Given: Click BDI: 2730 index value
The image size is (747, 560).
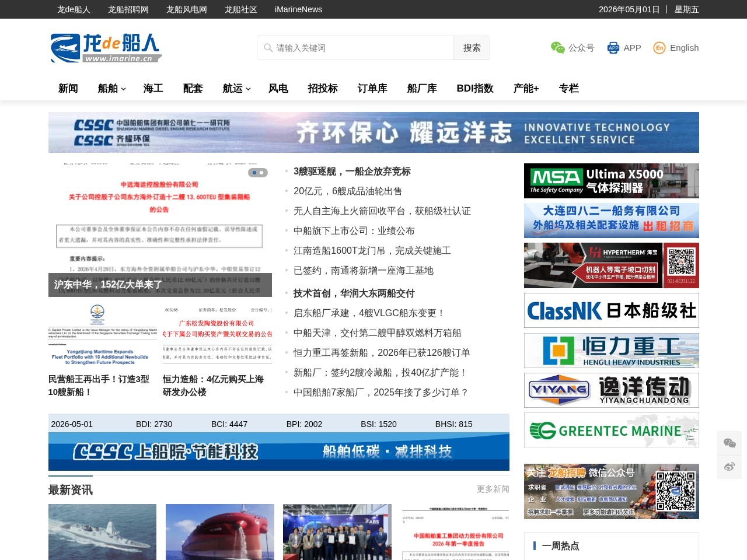Looking at the screenshot, I should pyautogui.click(x=154, y=424).
